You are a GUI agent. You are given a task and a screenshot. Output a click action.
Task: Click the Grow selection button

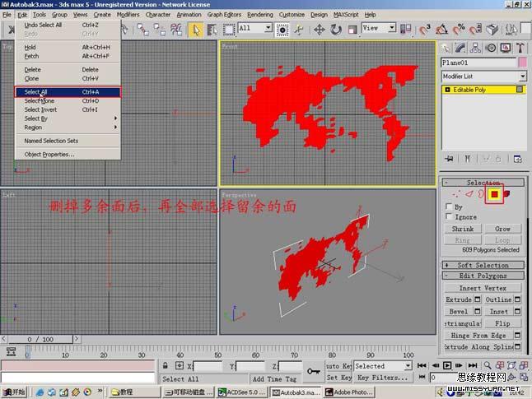pyautogui.click(x=502, y=229)
